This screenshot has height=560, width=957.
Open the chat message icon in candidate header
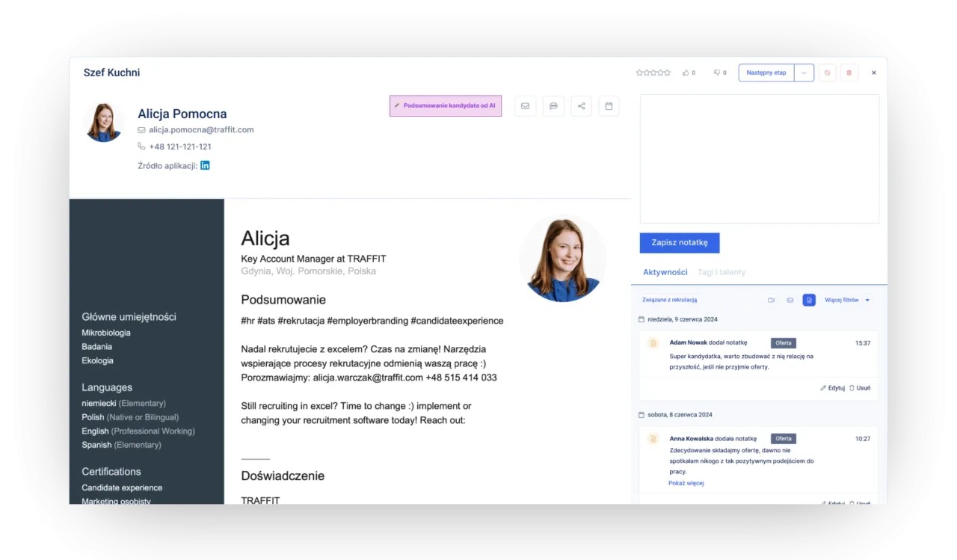point(553,105)
